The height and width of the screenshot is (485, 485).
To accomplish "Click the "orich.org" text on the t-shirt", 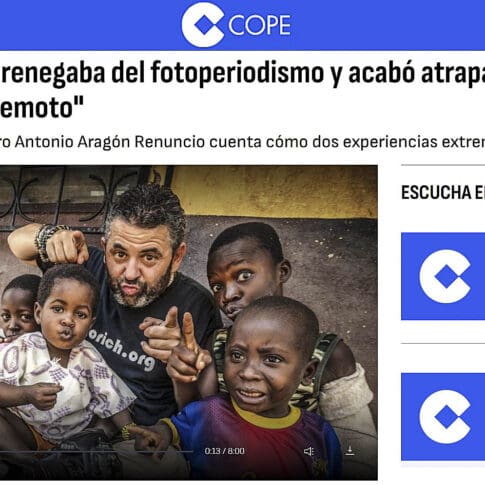I will 122,351.
